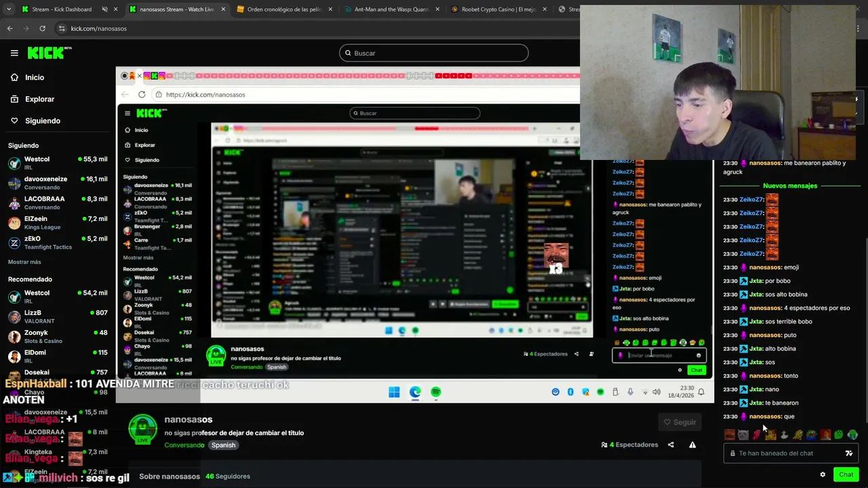Open site information icon in address bar
Image resolution: width=868 pixels, height=488 pixels.
click(62, 28)
